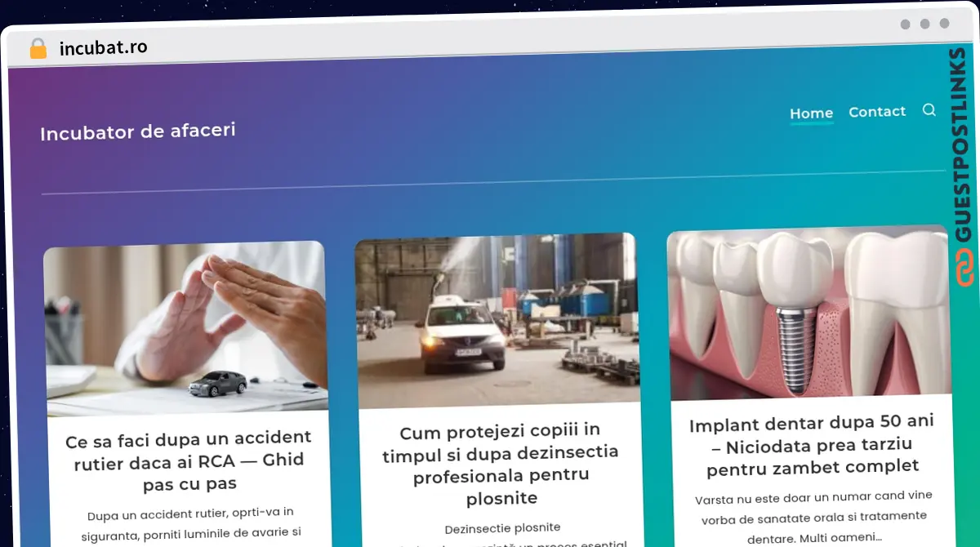Open the dezinsectia plosnite article title

[501, 464]
